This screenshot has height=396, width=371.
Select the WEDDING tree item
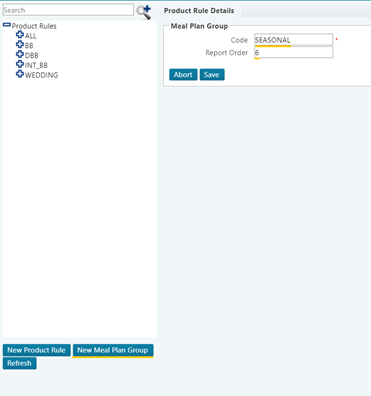[41, 75]
